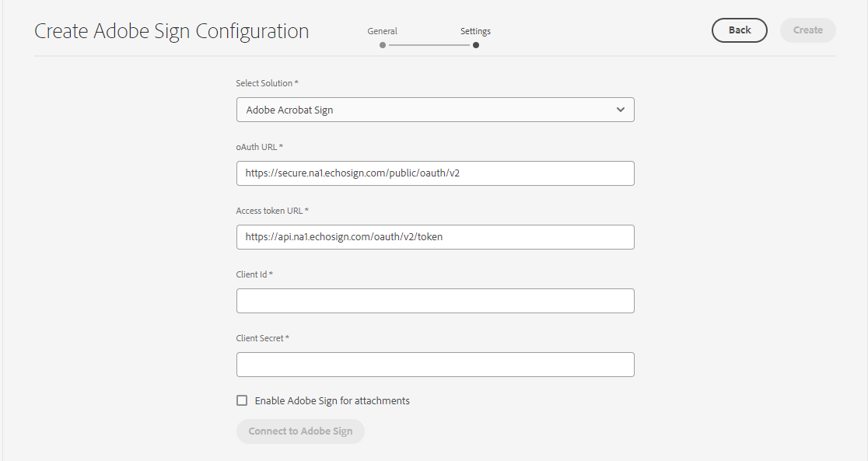Toggle the attachments checkbox off
868x461 pixels.
[x=242, y=400]
